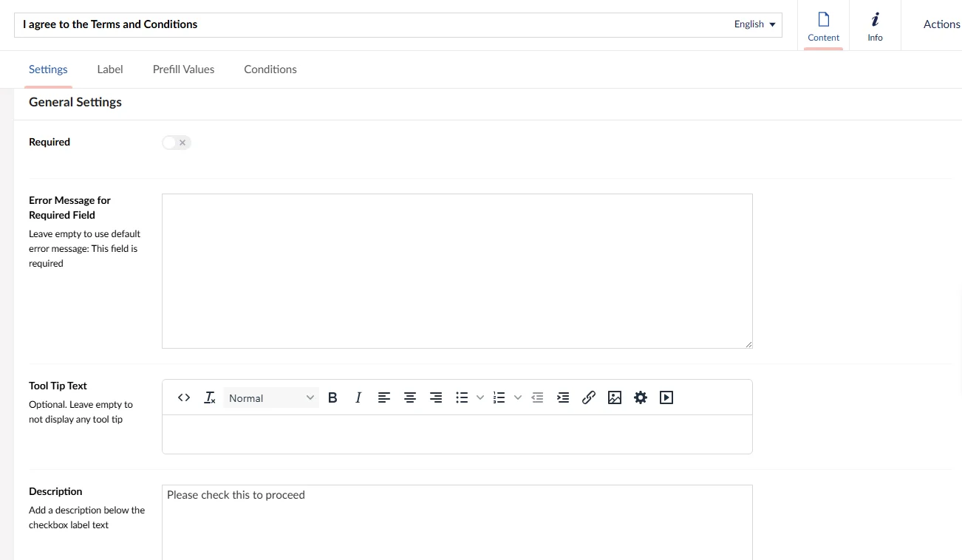962x560 pixels.
Task: Click the clear formatting icon
Action: click(210, 397)
